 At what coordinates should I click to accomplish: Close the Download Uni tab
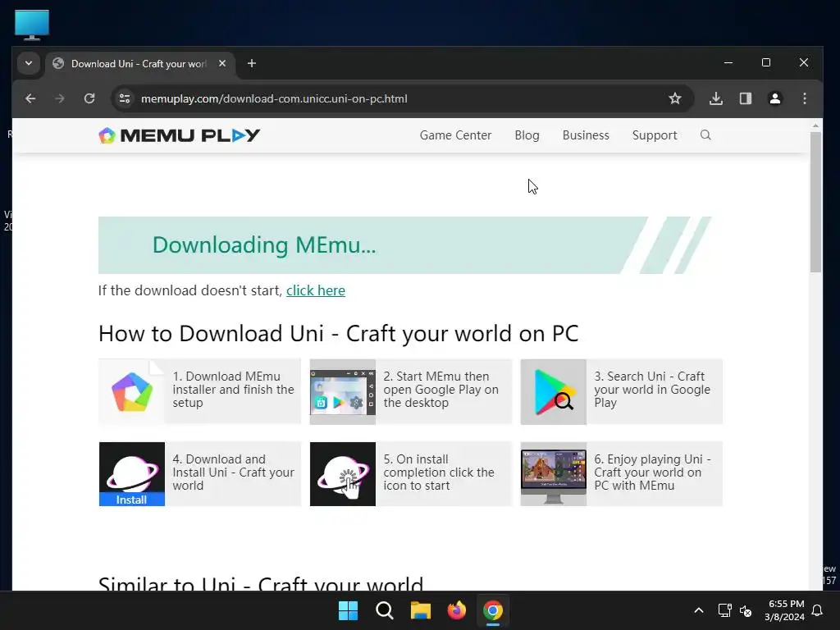point(222,63)
